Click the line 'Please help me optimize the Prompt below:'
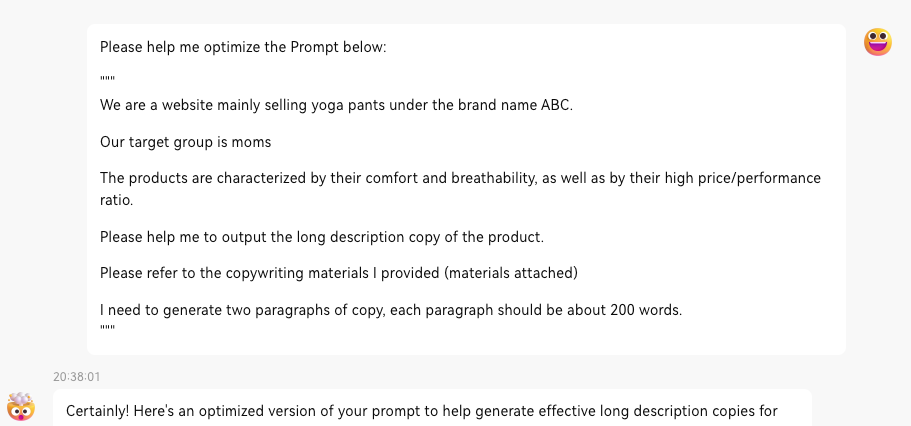This screenshot has width=911, height=426. coord(243,48)
